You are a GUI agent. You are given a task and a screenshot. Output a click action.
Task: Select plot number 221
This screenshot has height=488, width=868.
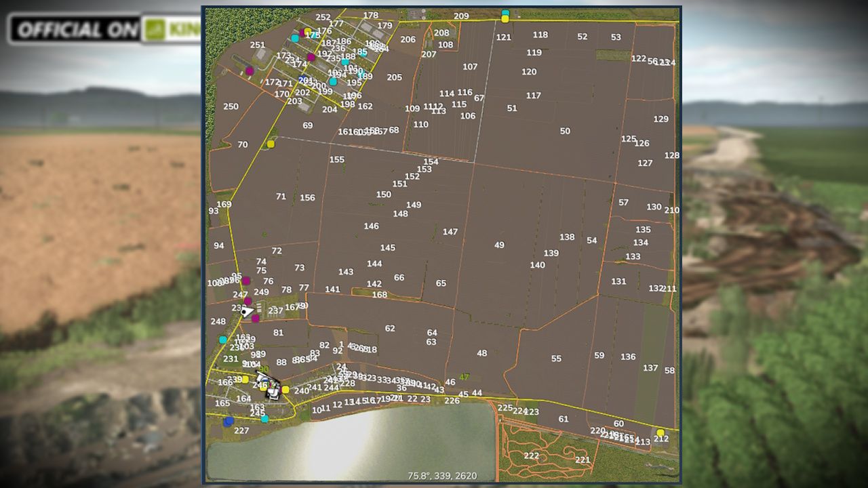pos(583,460)
